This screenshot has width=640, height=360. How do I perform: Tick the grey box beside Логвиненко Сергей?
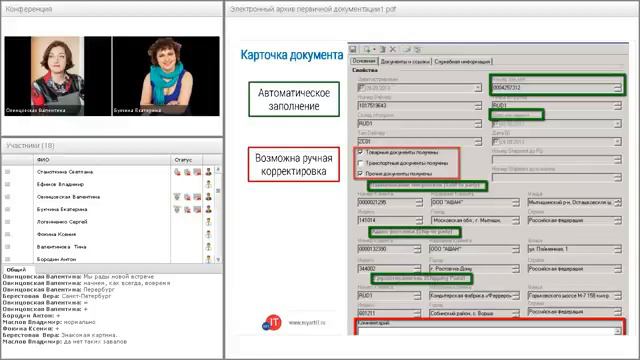(8, 222)
